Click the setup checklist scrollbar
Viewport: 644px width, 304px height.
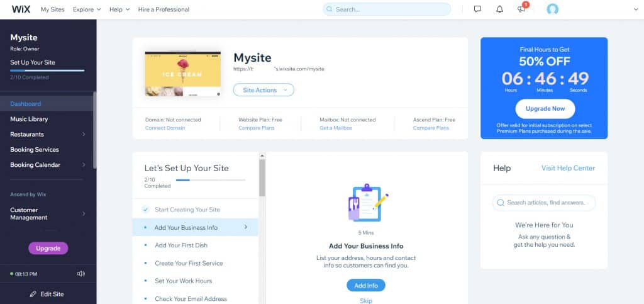click(262, 177)
